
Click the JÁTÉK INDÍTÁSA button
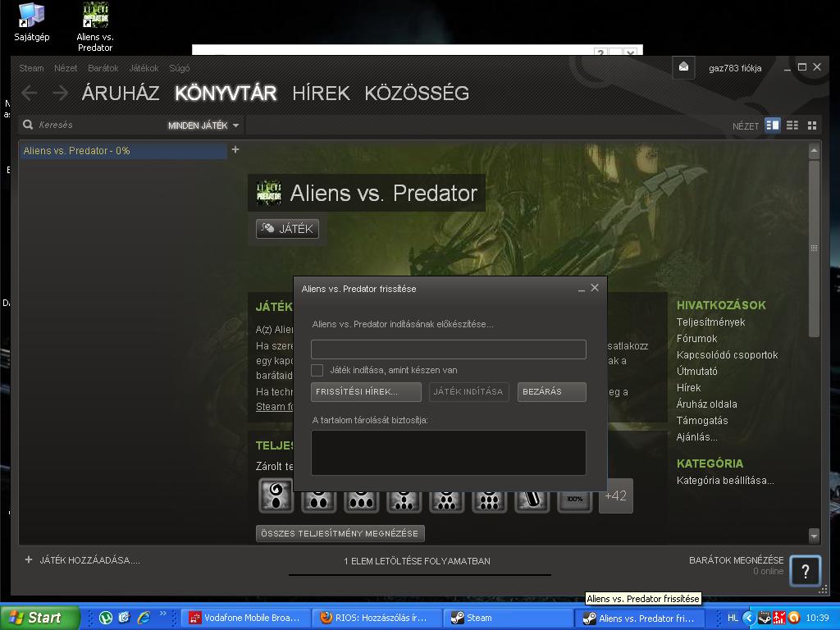click(468, 391)
